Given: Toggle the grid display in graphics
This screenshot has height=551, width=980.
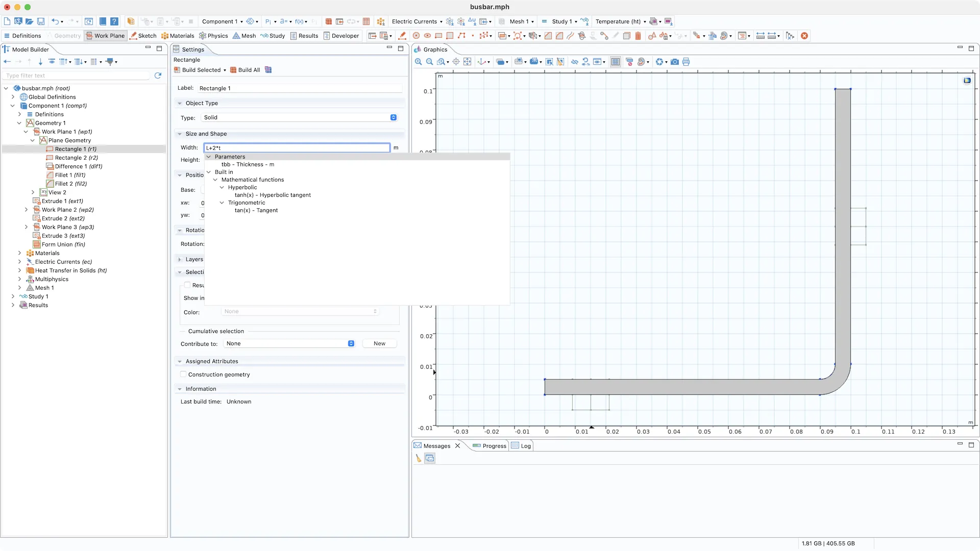Looking at the screenshot, I should pyautogui.click(x=616, y=62).
